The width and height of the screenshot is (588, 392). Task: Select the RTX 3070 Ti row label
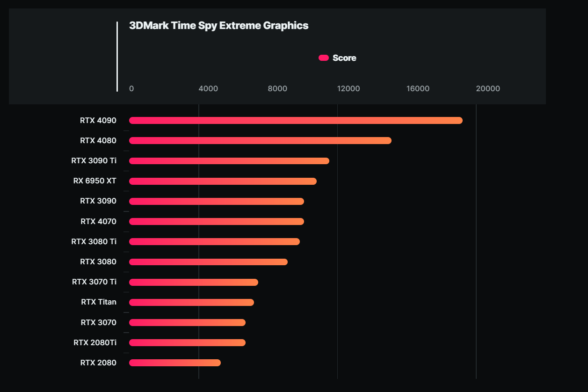pyautogui.click(x=94, y=282)
